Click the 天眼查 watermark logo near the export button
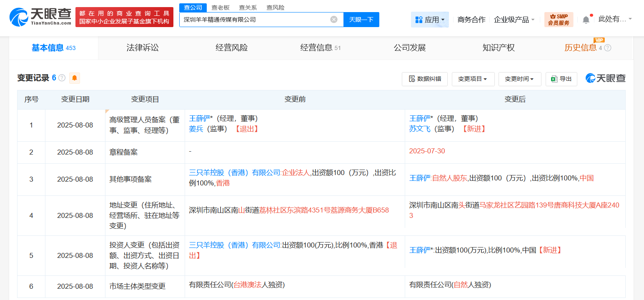644x300 pixels. [605, 78]
